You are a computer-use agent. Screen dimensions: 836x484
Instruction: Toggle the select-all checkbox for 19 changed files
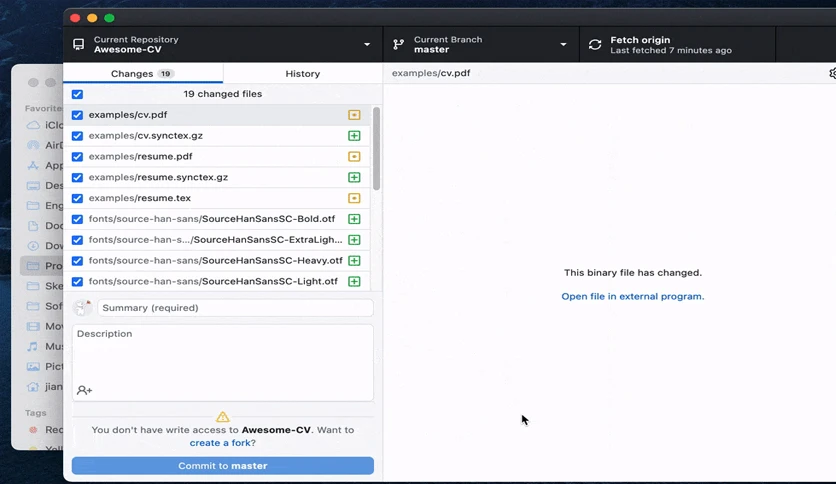pos(77,94)
